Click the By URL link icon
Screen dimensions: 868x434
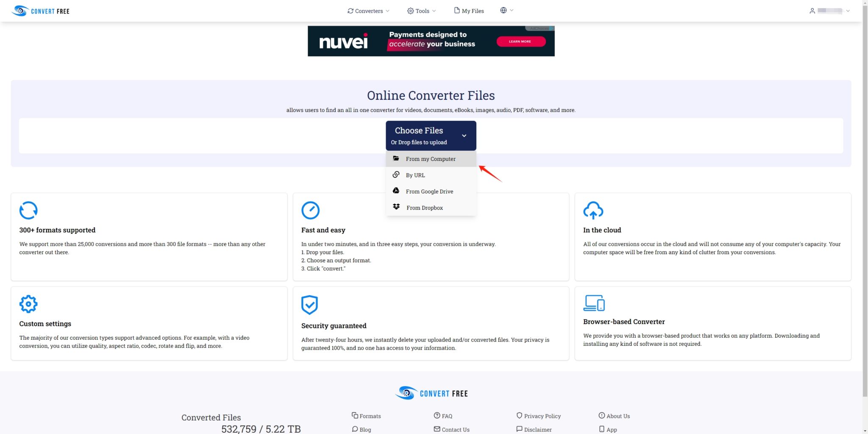coord(396,174)
